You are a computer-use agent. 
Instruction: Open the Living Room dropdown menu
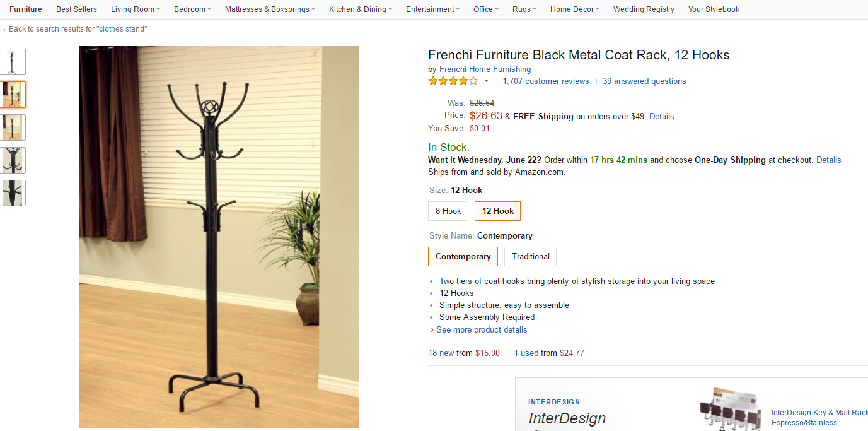pos(136,9)
